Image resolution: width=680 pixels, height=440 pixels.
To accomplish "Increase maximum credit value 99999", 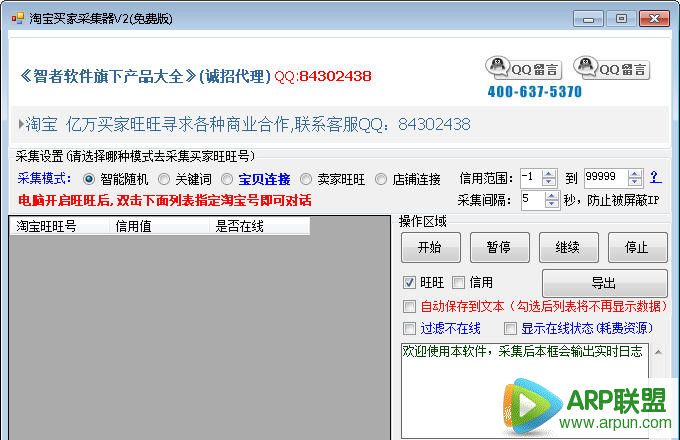I will point(635,174).
